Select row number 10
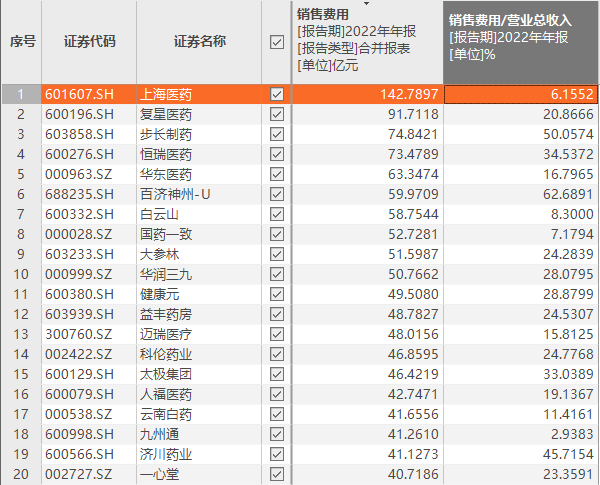 pos(21,274)
